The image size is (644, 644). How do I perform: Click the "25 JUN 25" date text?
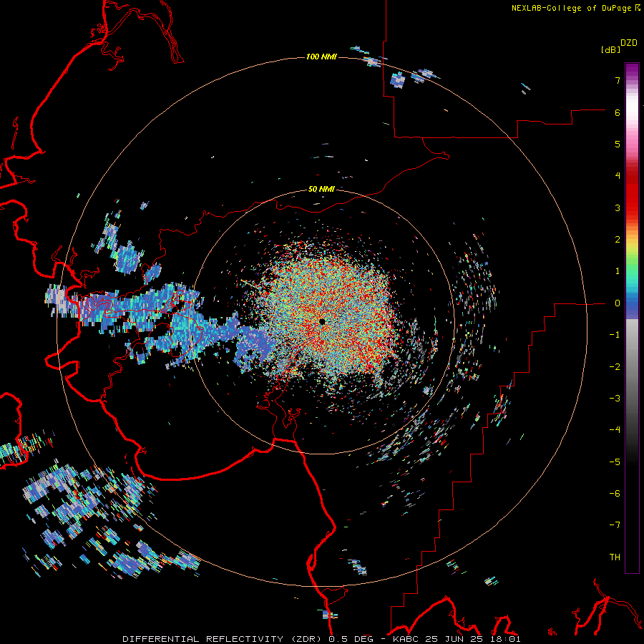pos(454,639)
